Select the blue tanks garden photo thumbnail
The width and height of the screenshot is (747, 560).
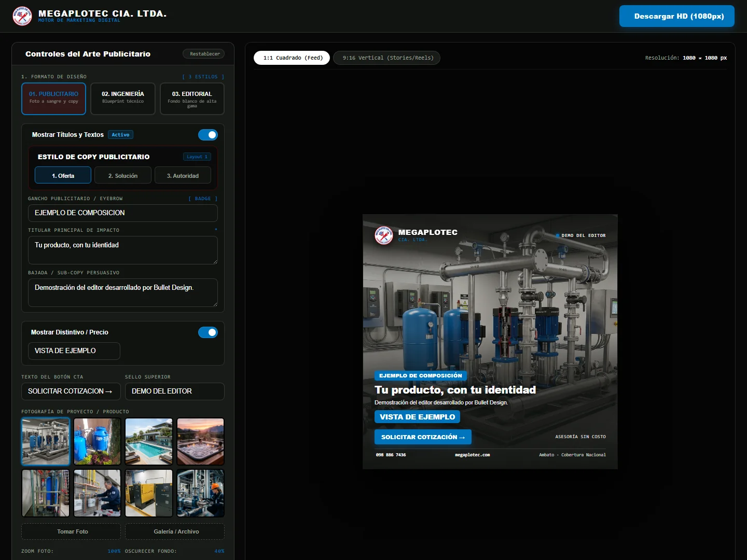click(x=98, y=442)
